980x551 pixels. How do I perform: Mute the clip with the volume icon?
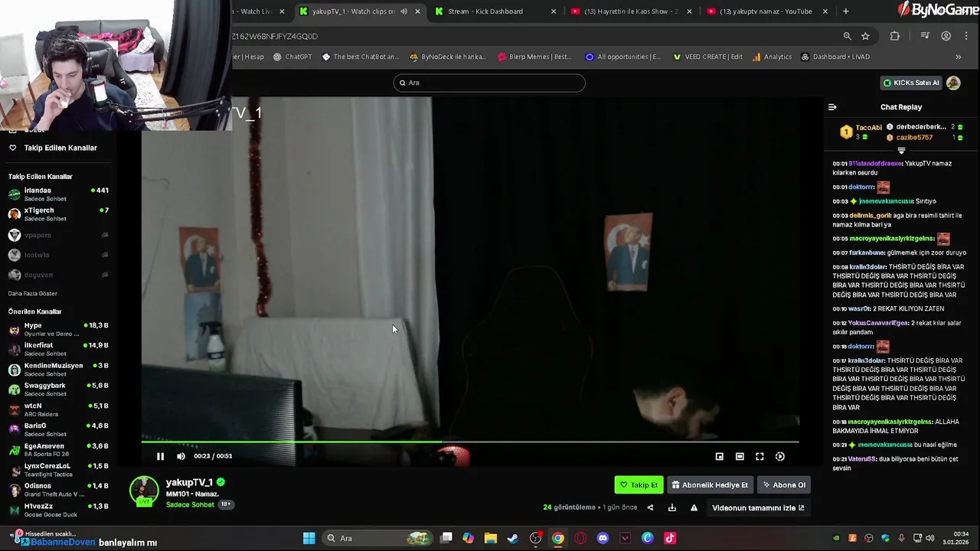[x=181, y=456]
